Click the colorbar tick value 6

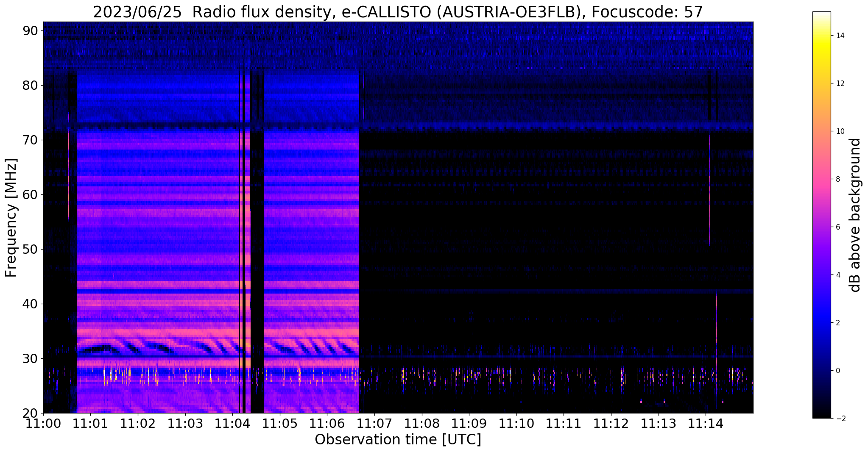click(x=838, y=227)
